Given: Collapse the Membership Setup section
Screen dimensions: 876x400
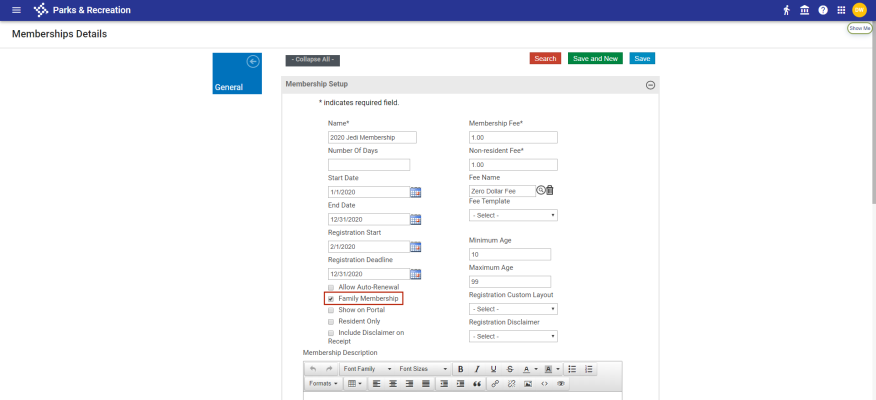Looking at the screenshot, I should click(x=650, y=85).
